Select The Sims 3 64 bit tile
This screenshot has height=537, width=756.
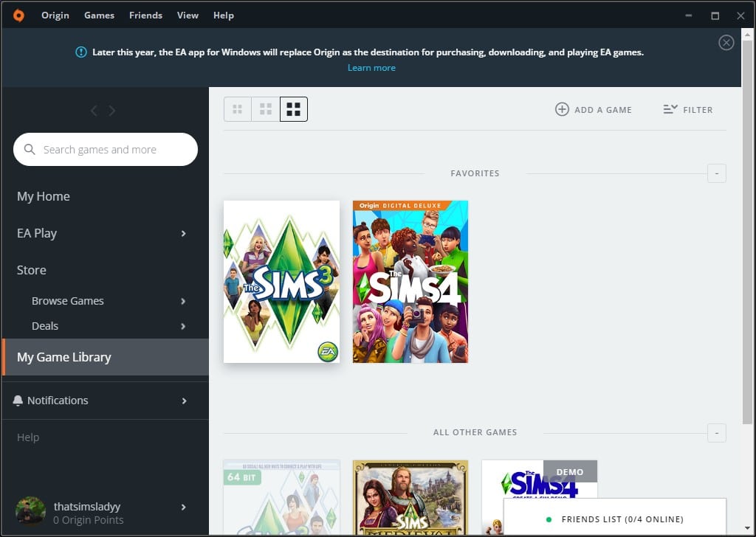281,497
